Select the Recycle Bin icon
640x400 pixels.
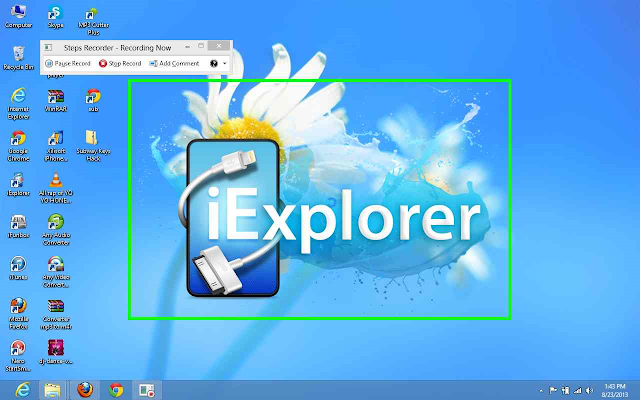click(18, 58)
